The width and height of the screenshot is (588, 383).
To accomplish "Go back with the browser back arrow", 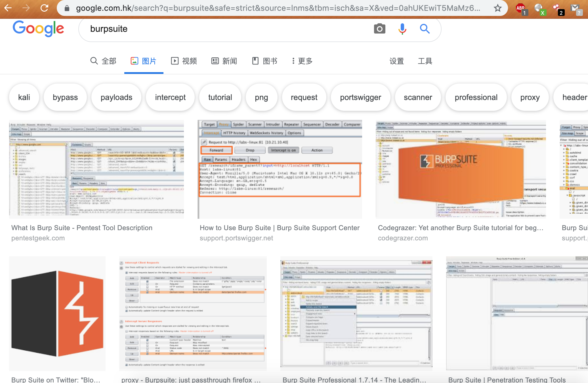I will [x=8, y=8].
